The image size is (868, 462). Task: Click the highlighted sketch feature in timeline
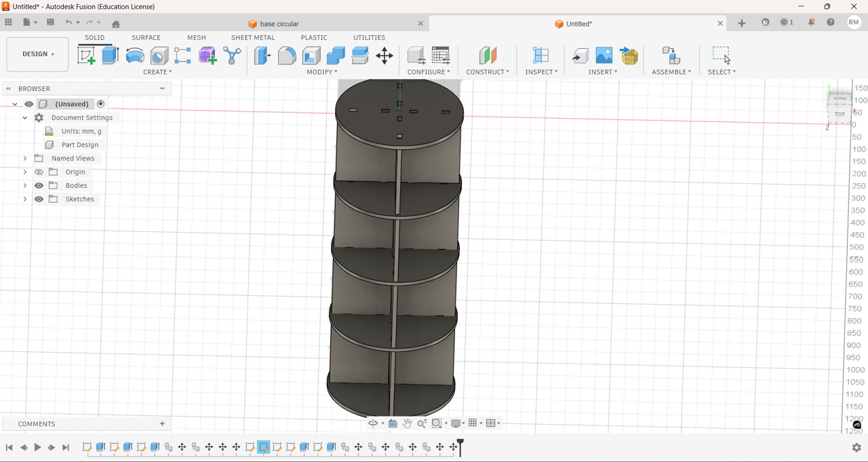click(x=263, y=447)
